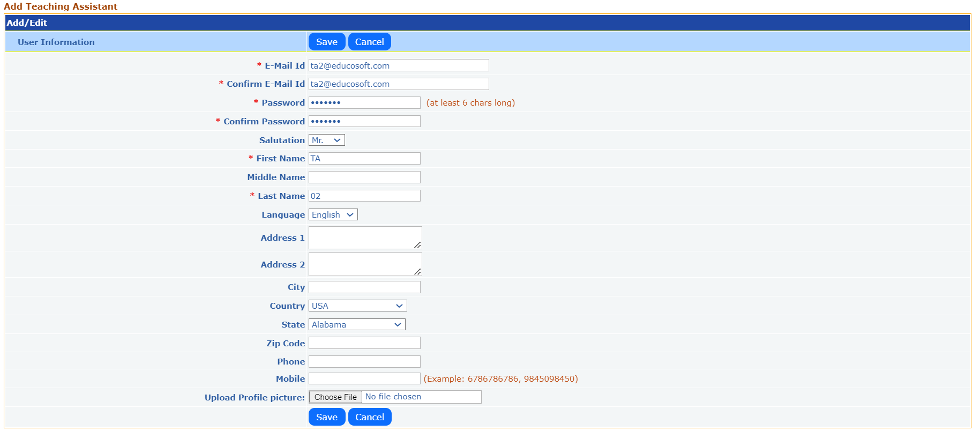
Task: Expand the Language dropdown
Action: 333,214
